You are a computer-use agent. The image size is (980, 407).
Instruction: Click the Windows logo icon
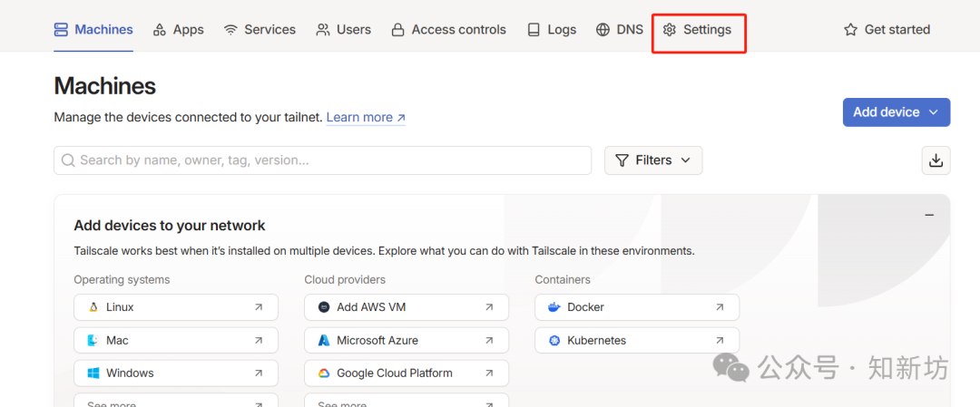[x=93, y=373]
